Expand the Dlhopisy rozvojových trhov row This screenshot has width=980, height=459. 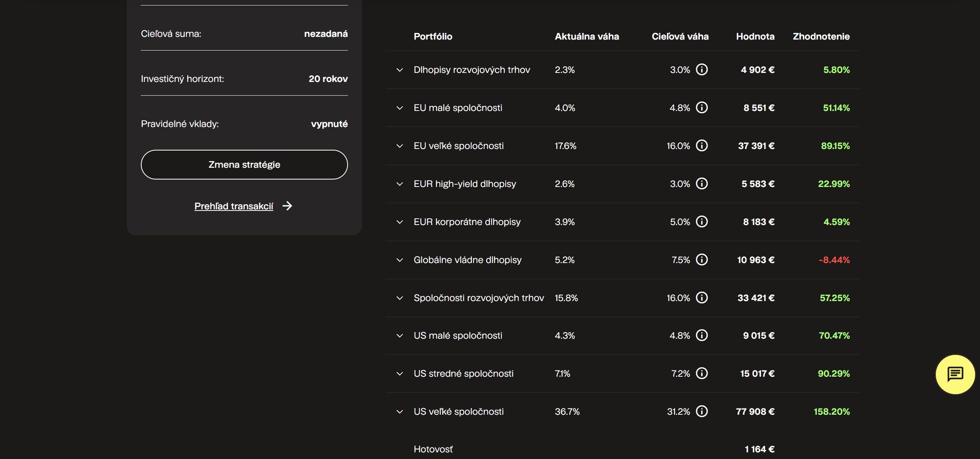coord(399,70)
